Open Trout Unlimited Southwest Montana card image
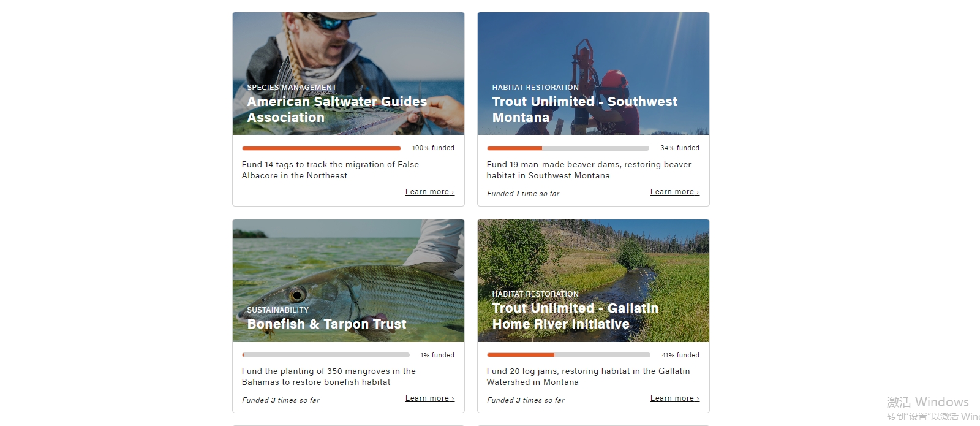Image resolution: width=980 pixels, height=426 pixels. click(x=593, y=49)
